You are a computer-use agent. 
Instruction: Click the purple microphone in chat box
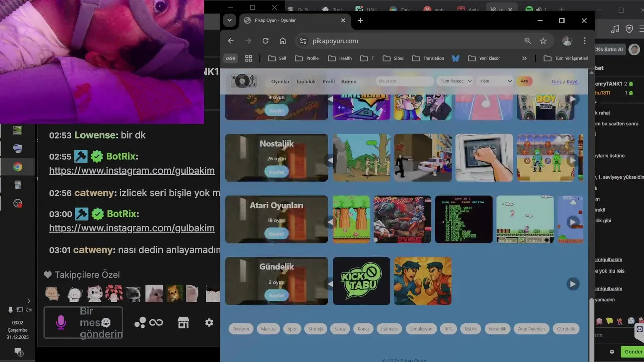61,322
